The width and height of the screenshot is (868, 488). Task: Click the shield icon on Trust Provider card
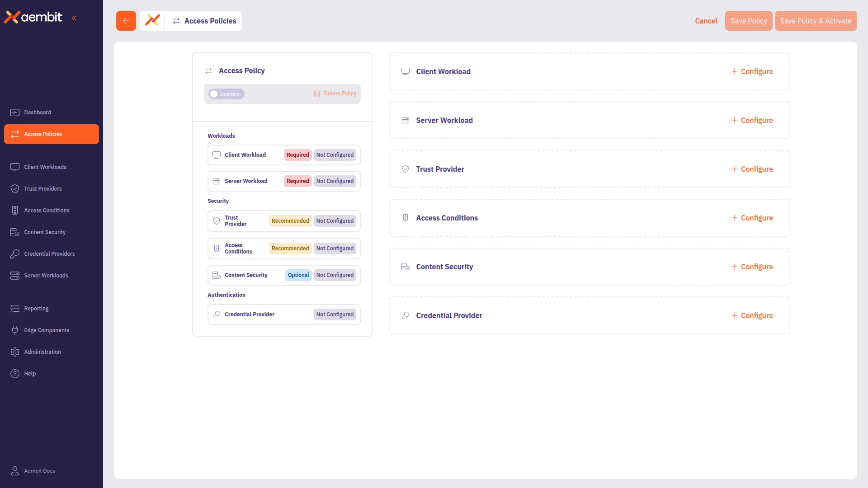[x=406, y=169]
